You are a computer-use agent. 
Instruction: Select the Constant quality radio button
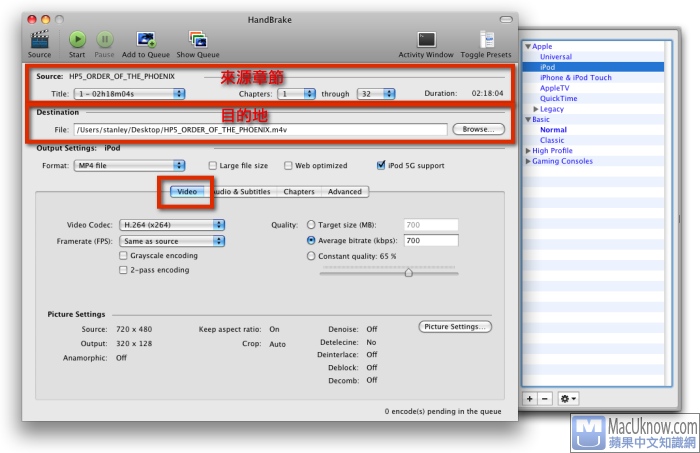(311, 256)
